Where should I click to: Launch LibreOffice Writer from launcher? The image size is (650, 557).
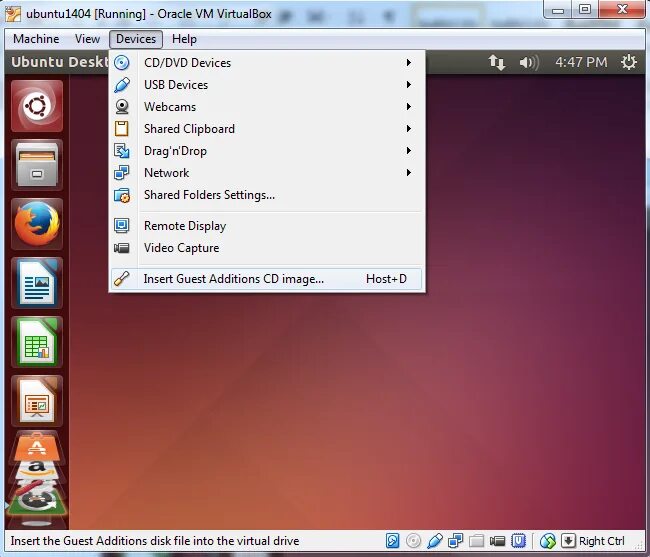pos(37,283)
